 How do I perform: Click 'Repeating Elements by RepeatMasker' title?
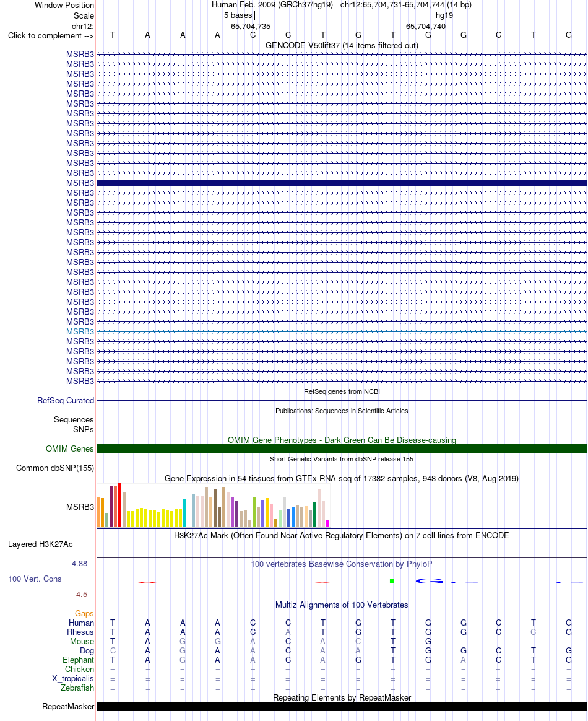point(342,698)
